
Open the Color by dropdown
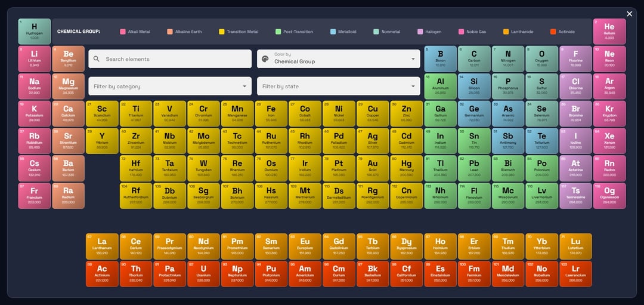[338, 58]
